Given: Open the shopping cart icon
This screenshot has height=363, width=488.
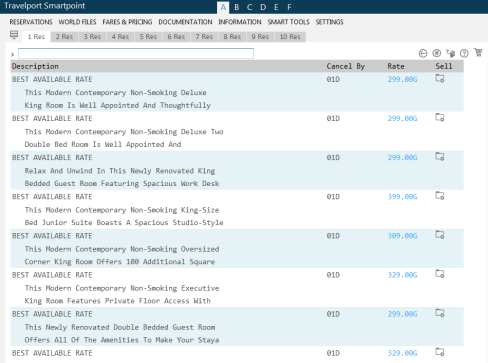Looking at the screenshot, I should [478, 53].
